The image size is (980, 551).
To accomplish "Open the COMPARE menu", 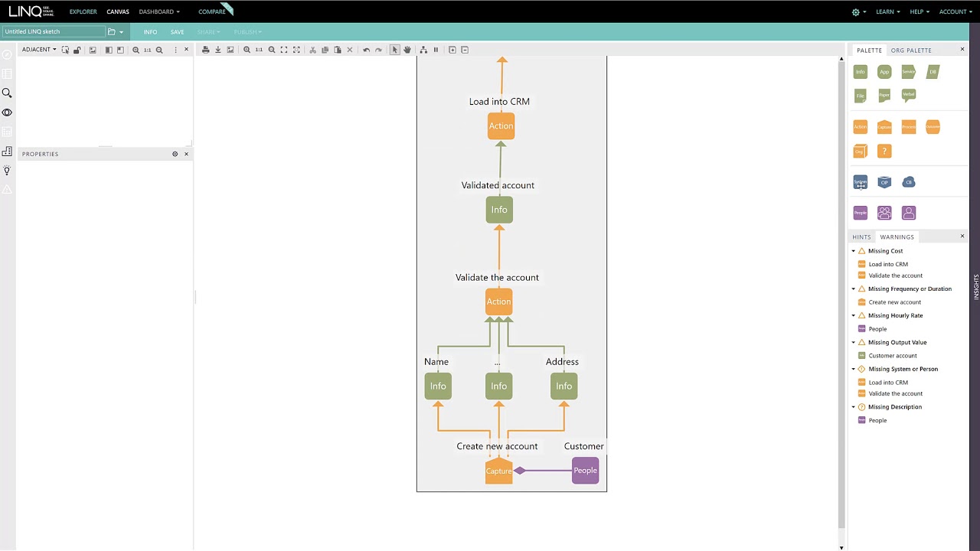I will tap(212, 11).
